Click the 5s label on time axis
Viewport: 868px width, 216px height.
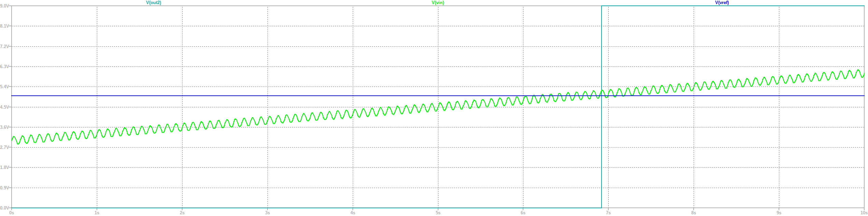(438, 213)
